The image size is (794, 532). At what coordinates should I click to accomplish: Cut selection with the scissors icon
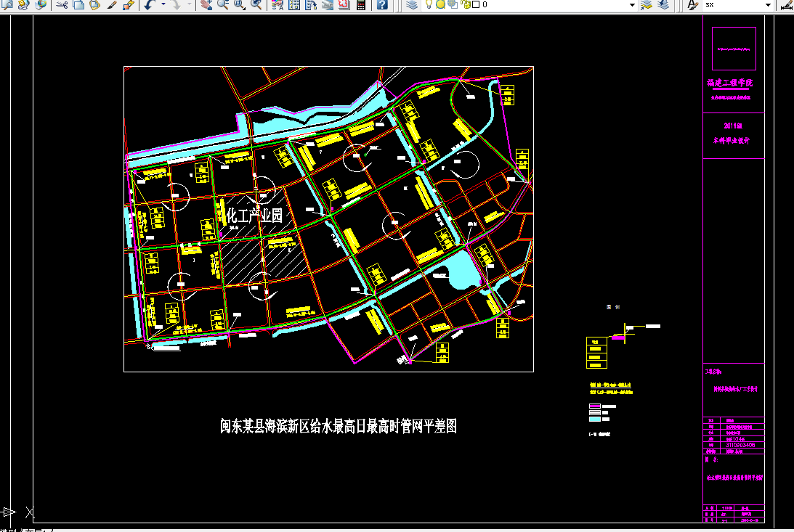coord(62,4)
